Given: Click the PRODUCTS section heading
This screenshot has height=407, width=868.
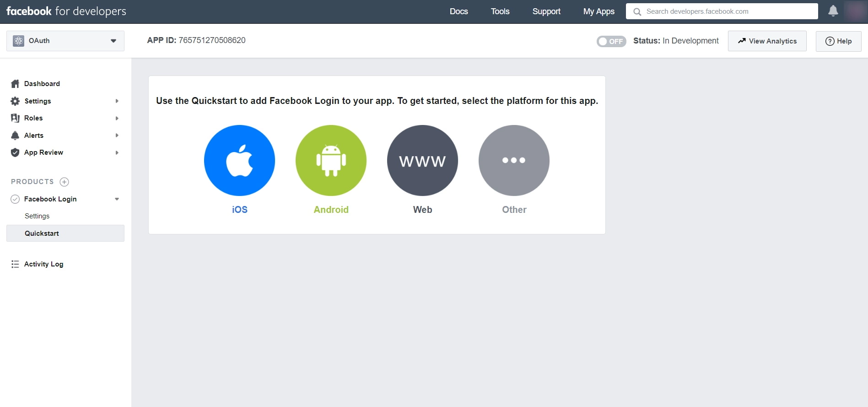Looking at the screenshot, I should pos(32,182).
